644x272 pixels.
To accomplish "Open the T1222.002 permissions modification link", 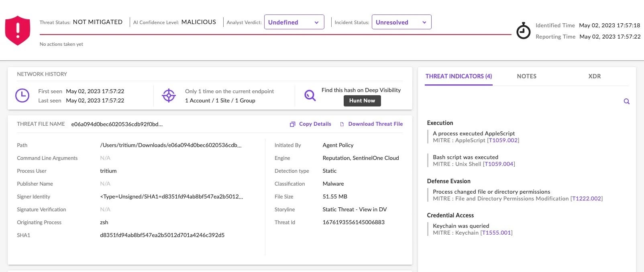I will click(586, 198).
